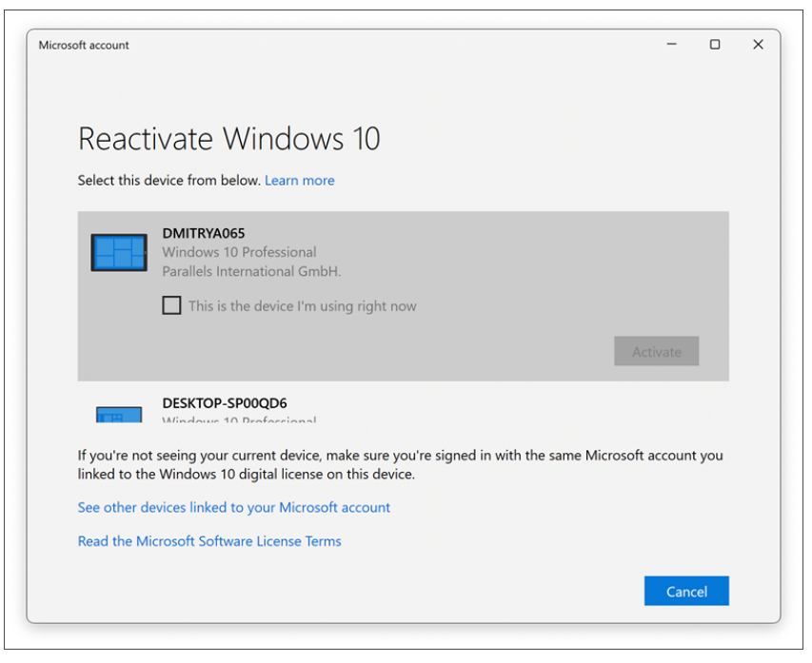Click the 'Reactivate Windows 10' heading
The width and height of the screenshot is (812, 663).
(x=228, y=139)
